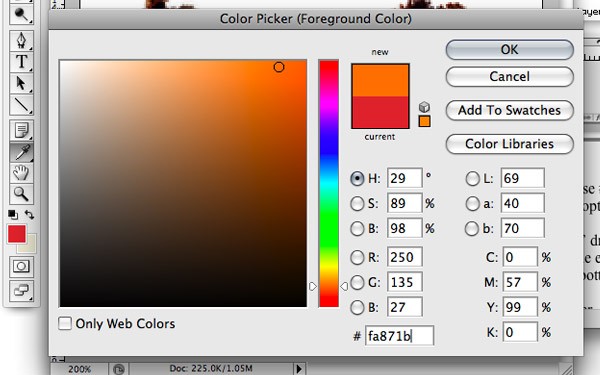The width and height of the screenshot is (600, 375).
Task: Open Color Libraries
Action: click(x=510, y=144)
